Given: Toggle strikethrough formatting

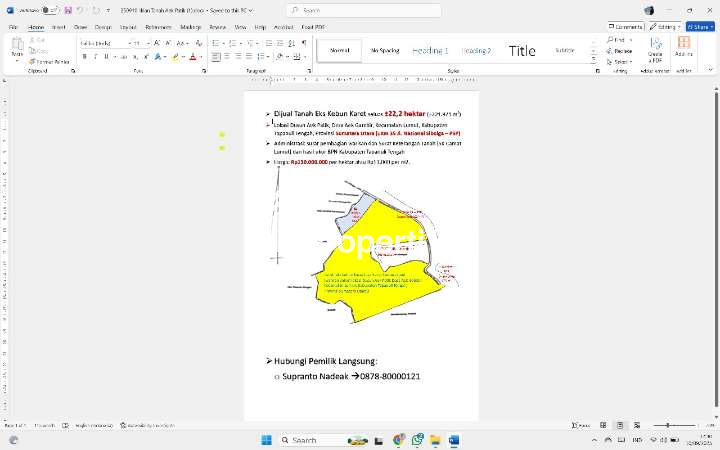Looking at the screenshot, I should coord(124,56).
